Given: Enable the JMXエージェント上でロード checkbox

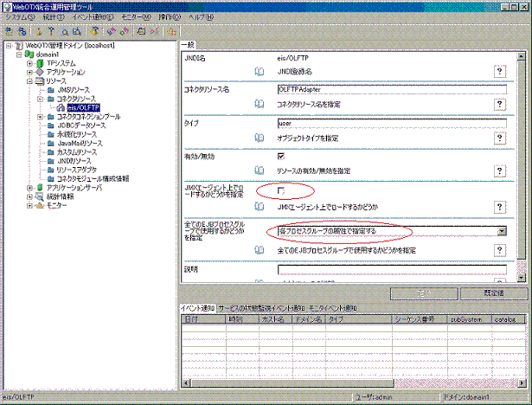Looking at the screenshot, I should [281, 190].
